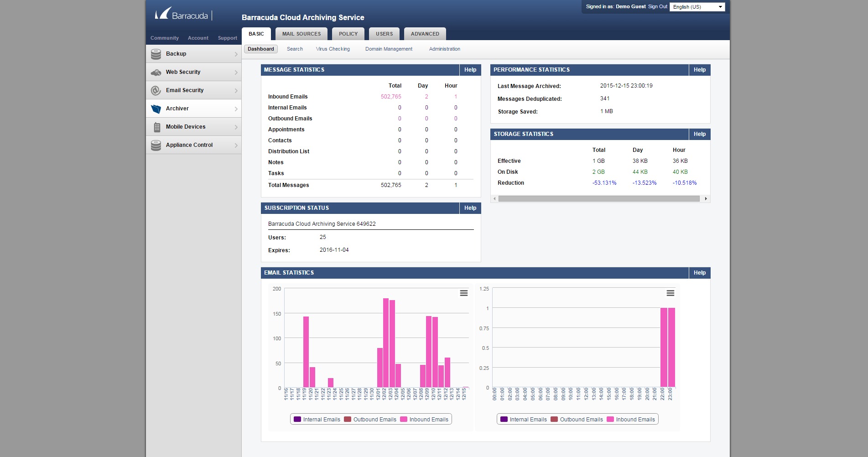
Task: Click the Users count 25
Action: [323, 237]
